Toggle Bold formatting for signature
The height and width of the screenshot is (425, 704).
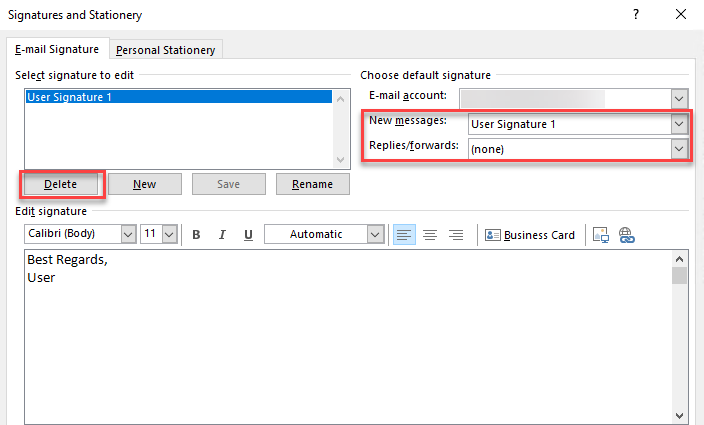coord(196,234)
